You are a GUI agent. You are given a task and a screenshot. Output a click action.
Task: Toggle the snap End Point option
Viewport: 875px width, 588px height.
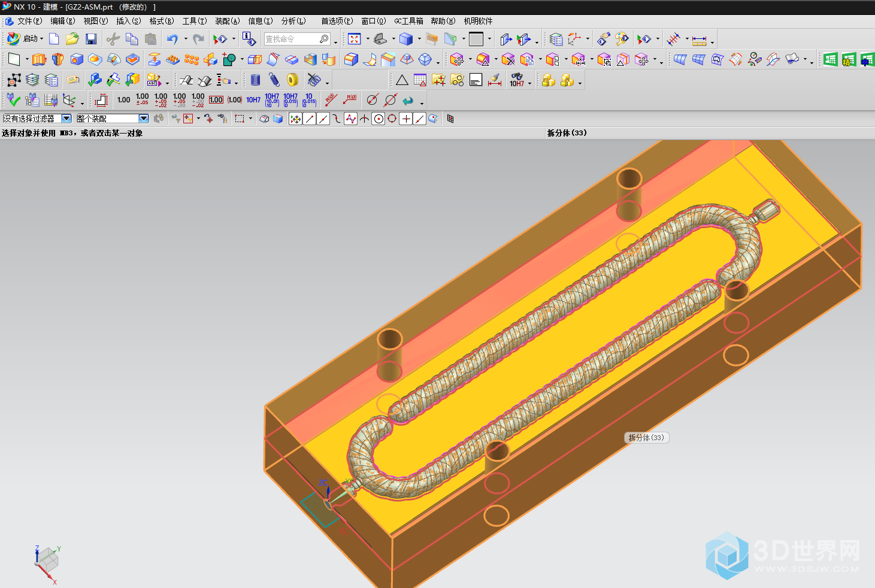[x=310, y=119]
